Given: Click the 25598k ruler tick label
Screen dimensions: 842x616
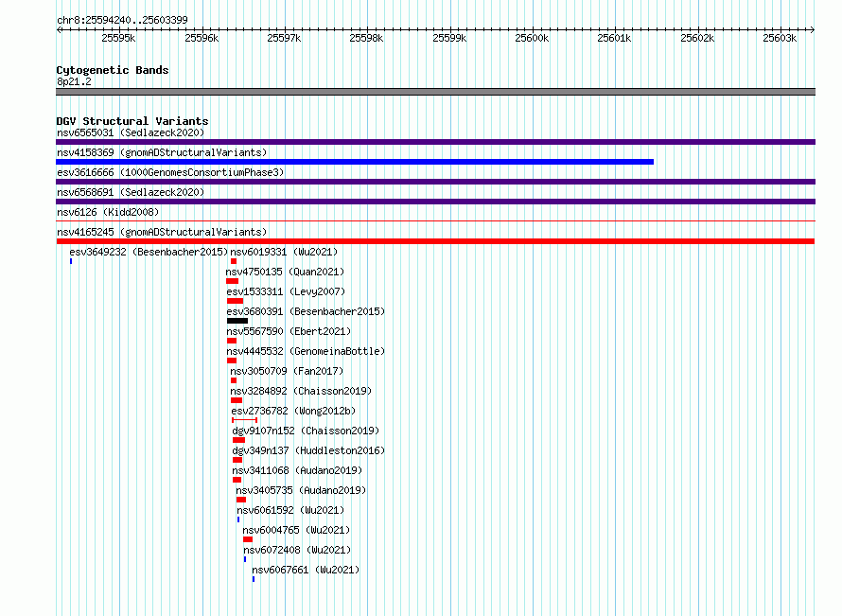Looking at the screenshot, I should 367,38.
